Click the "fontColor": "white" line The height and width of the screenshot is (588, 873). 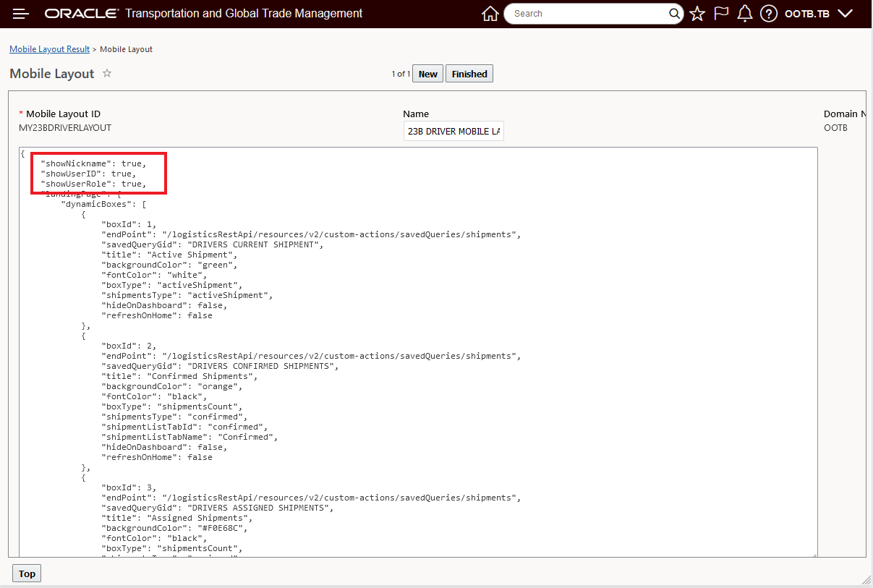pos(154,275)
